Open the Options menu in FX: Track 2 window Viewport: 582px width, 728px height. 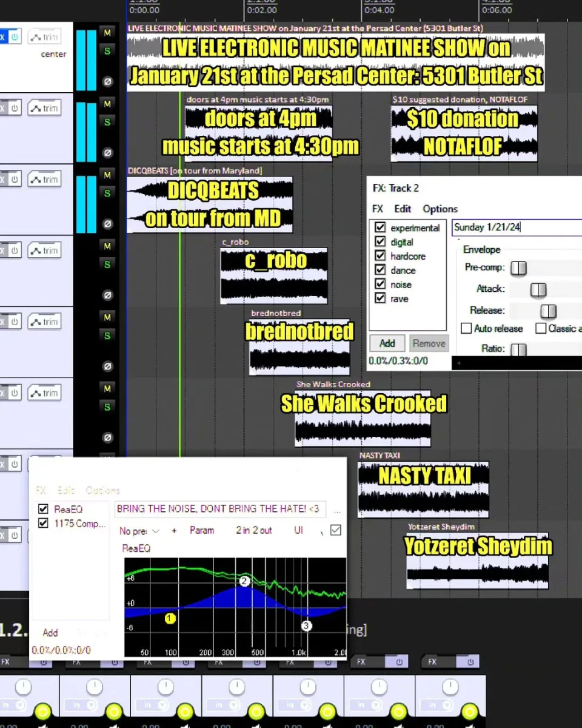[x=440, y=209]
